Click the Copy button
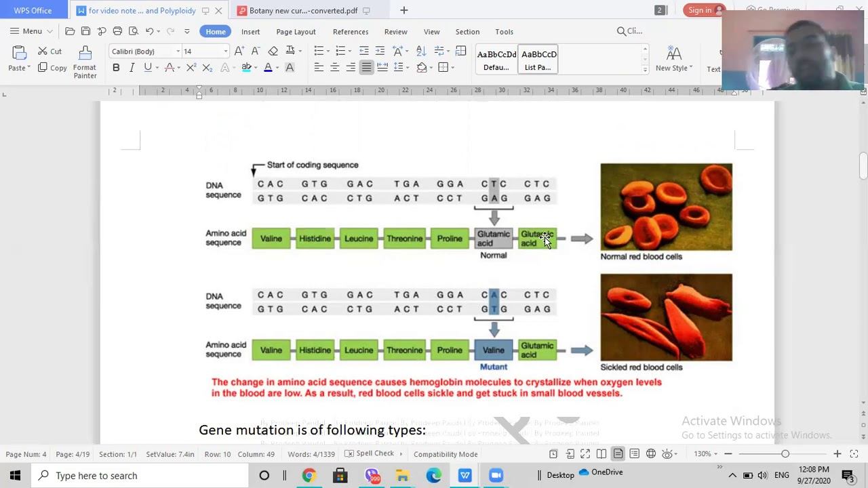868x488 pixels. point(52,68)
